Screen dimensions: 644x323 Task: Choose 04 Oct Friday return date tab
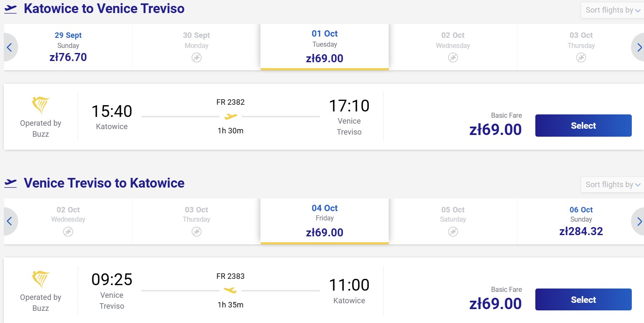pos(325,221)
